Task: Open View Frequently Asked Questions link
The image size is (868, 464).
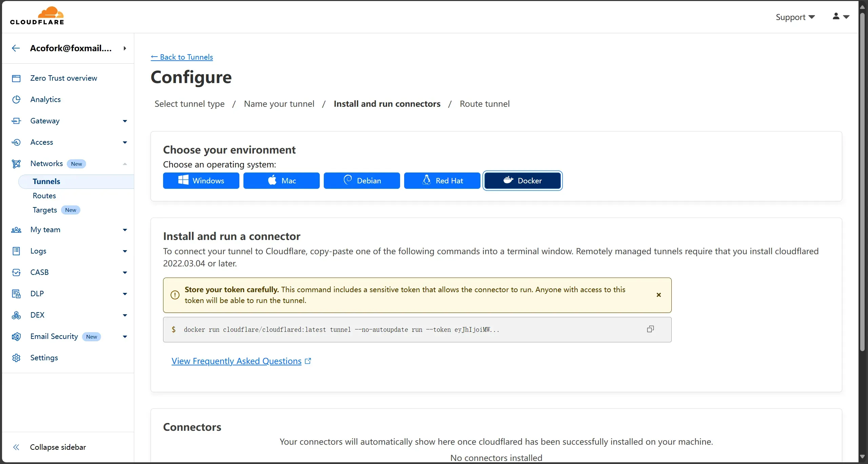Action: 236,361
